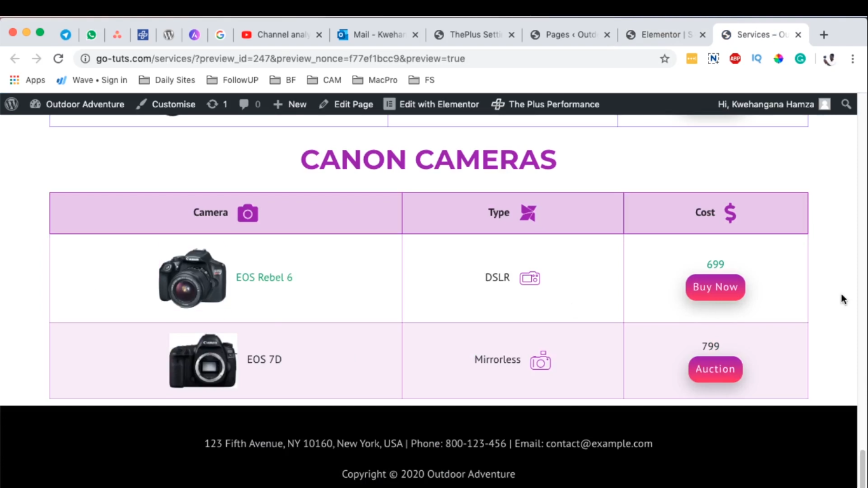The height and width of the screenshot is (488, 868).
Task: Click the 699 price link
Action: tap(715, 264)
